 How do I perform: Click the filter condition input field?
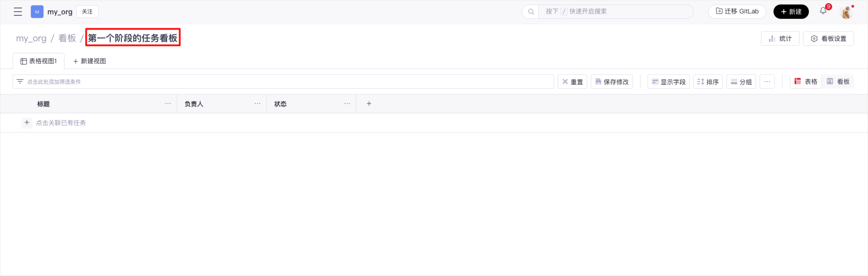pos(283,82)
